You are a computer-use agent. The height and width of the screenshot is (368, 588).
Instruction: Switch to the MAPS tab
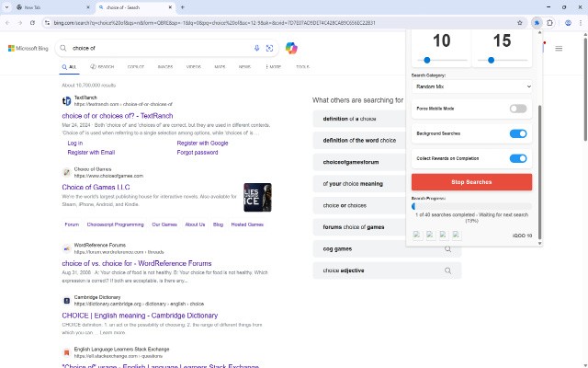click(x=220, y=67)
